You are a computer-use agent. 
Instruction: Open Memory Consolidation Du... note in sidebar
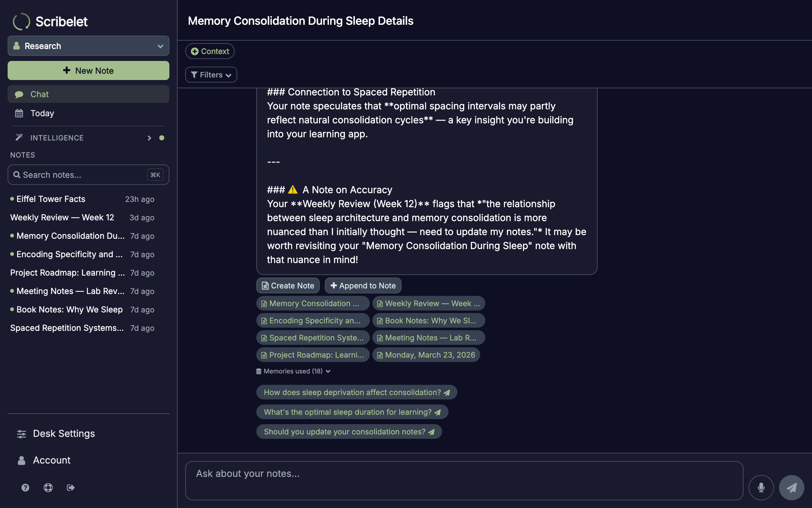click(82, 236)
